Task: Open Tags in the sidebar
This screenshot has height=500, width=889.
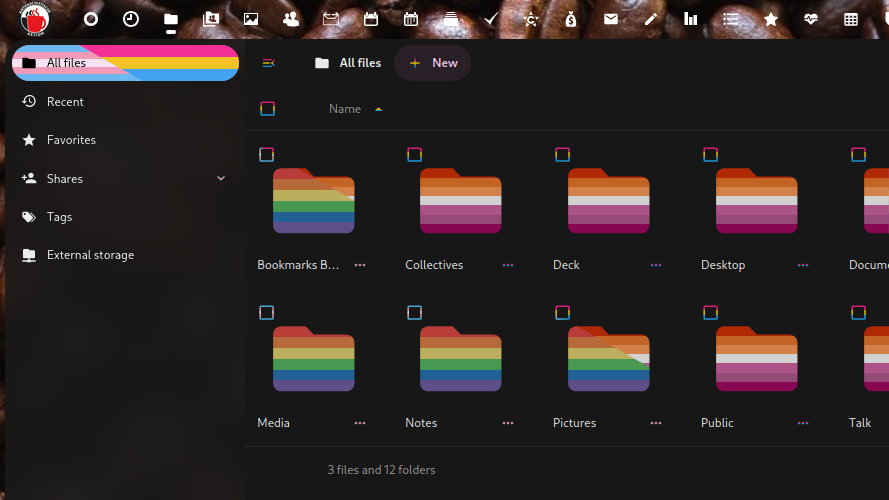Action: 125,217
